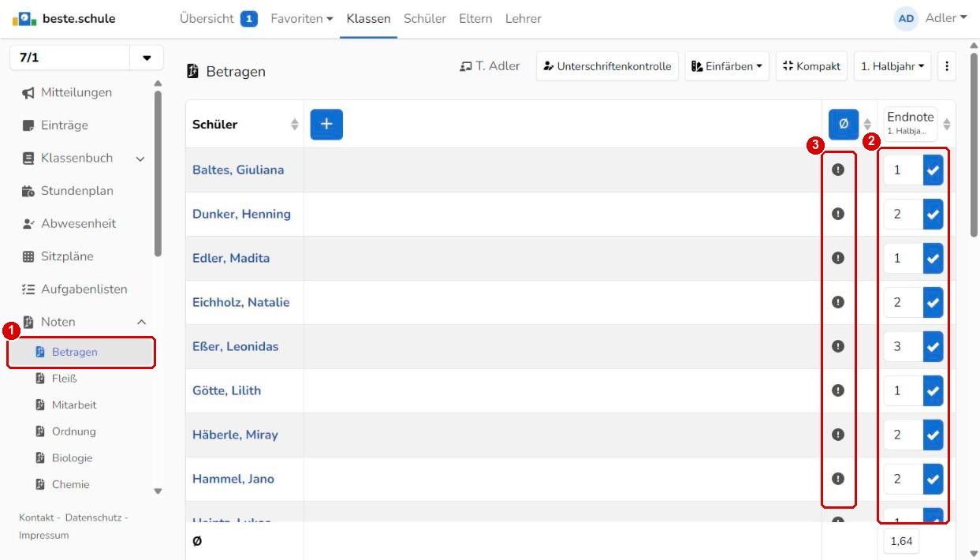Open the Einfärben dropdown
980x560 pixels.
tap(727, 67)
